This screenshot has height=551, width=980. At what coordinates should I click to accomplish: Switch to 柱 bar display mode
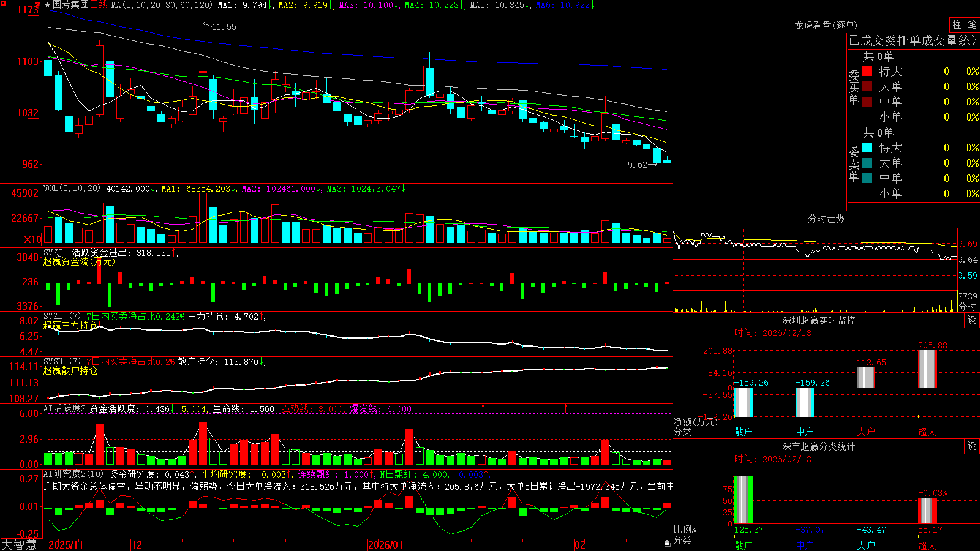click(x=957, y=24)
